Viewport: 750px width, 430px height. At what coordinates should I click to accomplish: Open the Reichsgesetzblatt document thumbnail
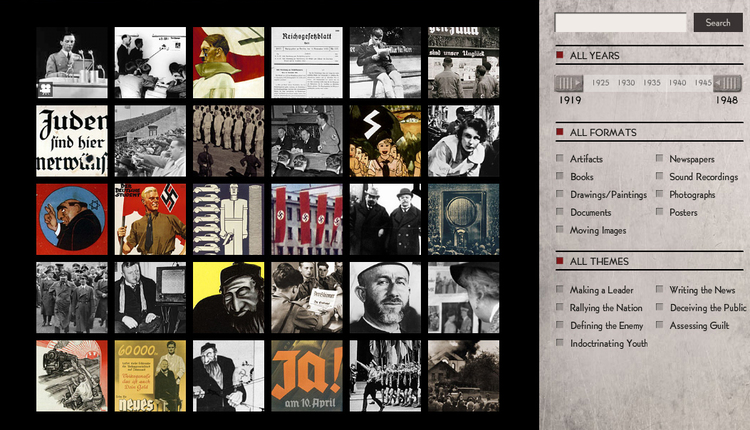[x=306, y=62]
